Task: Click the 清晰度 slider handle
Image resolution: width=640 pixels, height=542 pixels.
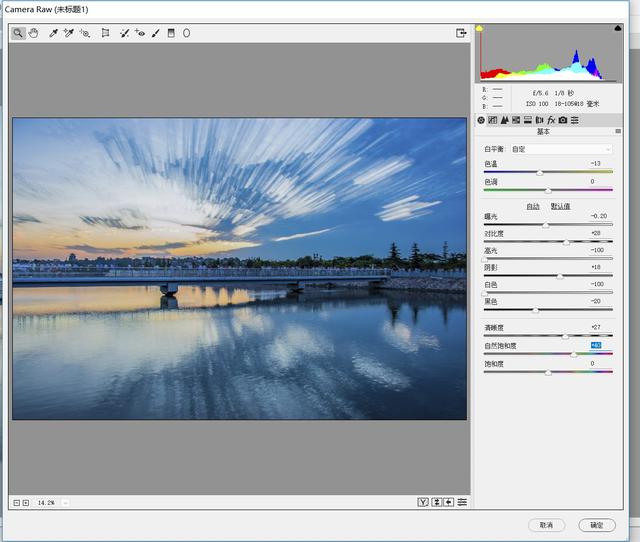Action: (565, 336)
